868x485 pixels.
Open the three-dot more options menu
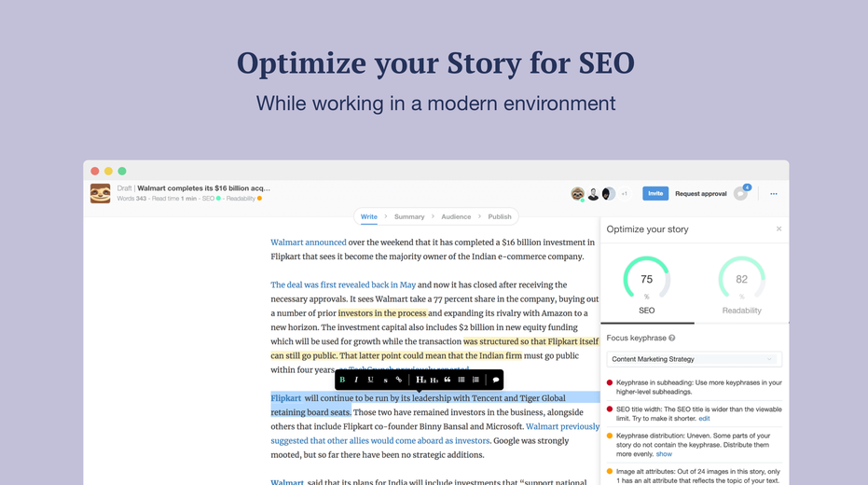(x=773, y=194)
